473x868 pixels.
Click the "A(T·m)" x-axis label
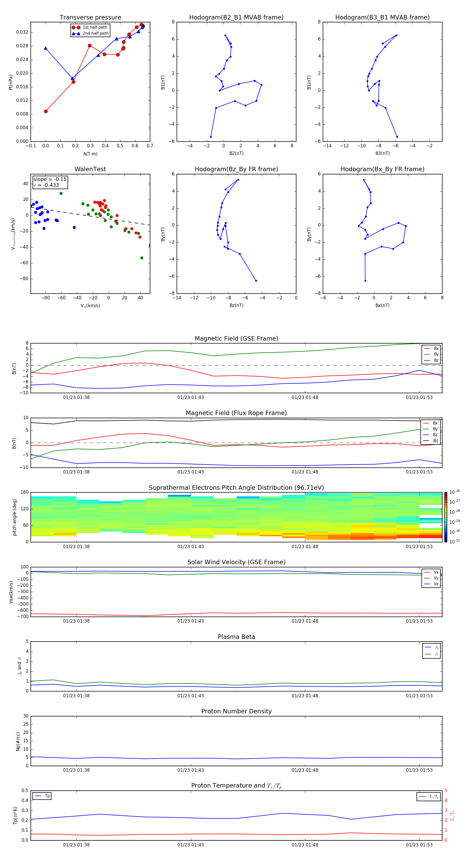pyautogui.click(x=90, y=154)
